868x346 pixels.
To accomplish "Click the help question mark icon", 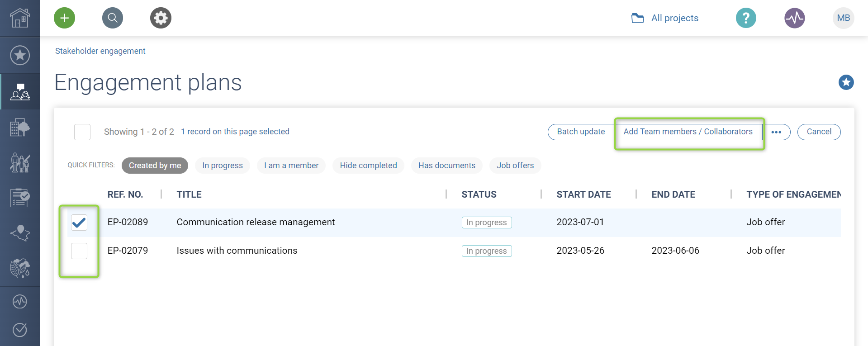I will pyautogui.click(x=746, y=18).
